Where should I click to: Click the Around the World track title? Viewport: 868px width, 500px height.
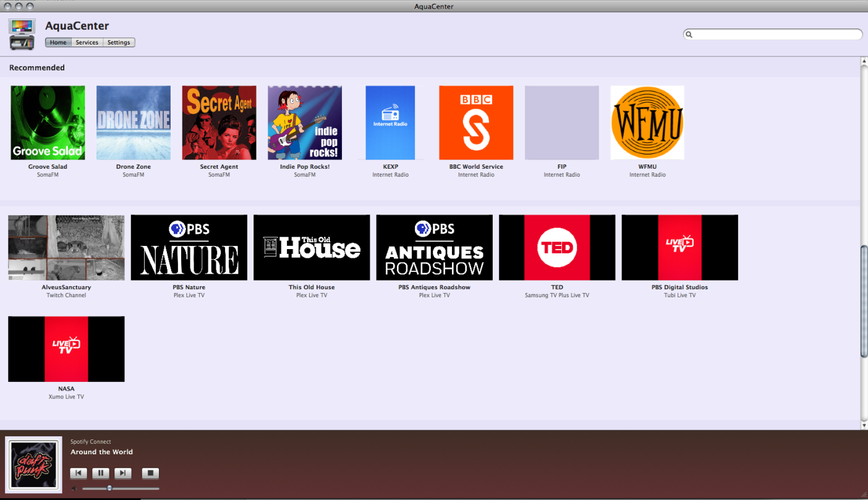101,452
